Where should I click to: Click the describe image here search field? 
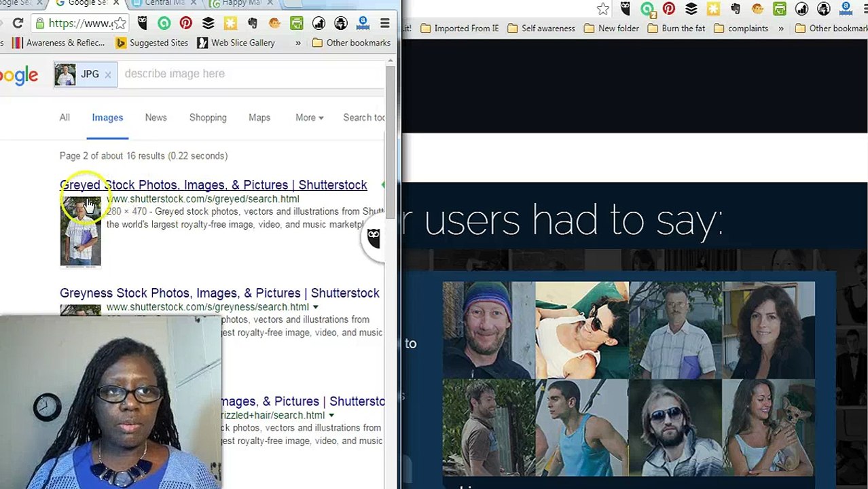pos(251,74)
